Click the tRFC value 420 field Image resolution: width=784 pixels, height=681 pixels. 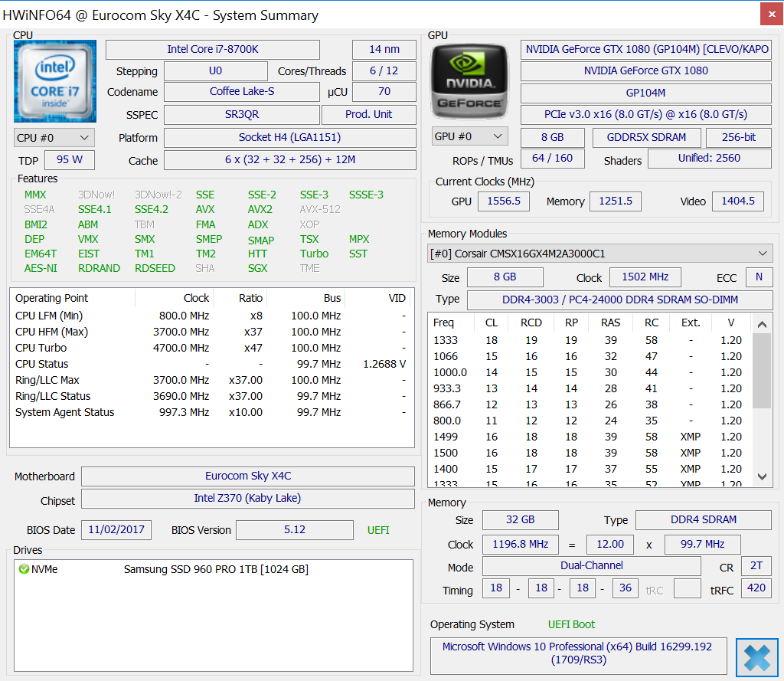pyautogui.click(x=756, y=588)
